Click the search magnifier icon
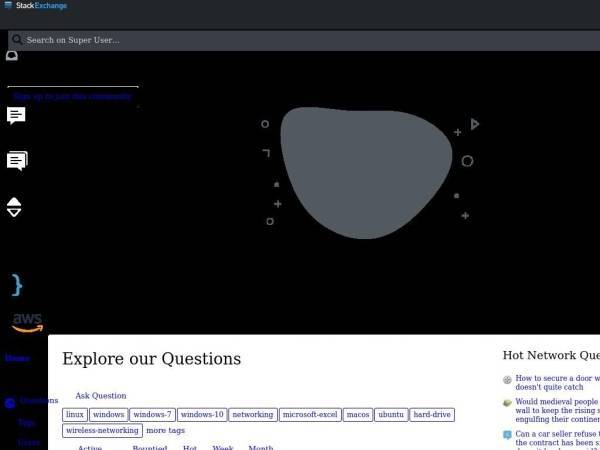Screen dimensions: 600x450 17,39
